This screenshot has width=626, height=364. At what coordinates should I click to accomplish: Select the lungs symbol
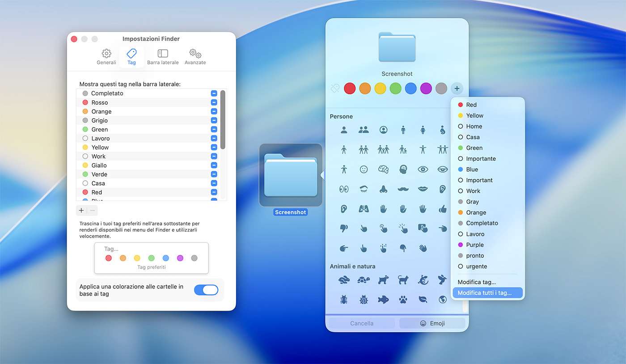click(364, 209)
